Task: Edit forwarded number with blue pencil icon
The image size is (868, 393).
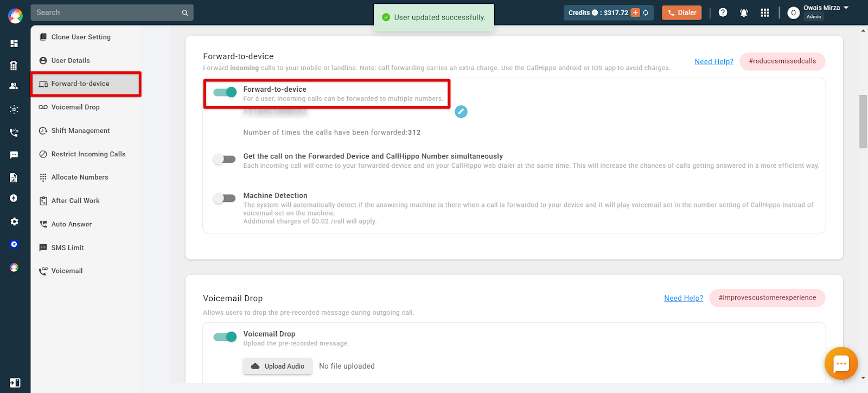Action: point(461,112)
